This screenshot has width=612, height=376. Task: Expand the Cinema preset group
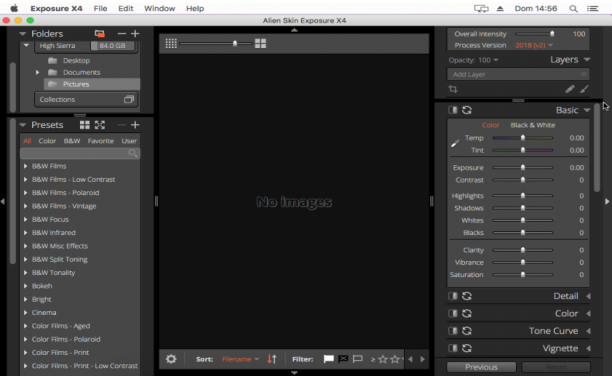click(x=25, y=312)
